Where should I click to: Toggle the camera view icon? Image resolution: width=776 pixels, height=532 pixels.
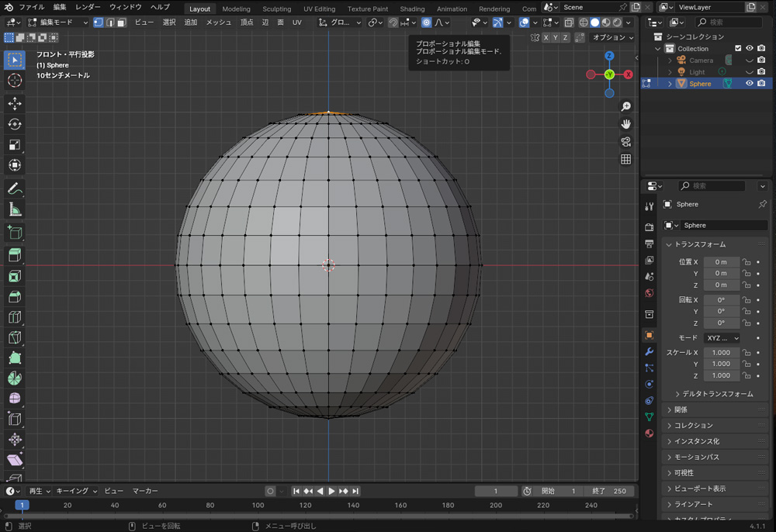coord(625,141)
